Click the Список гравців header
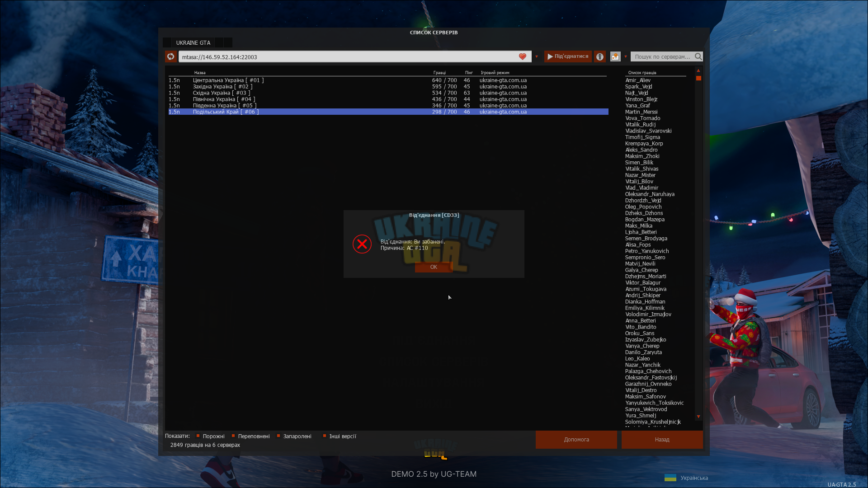Screen dimensions: 868x488 pos(642,73)
